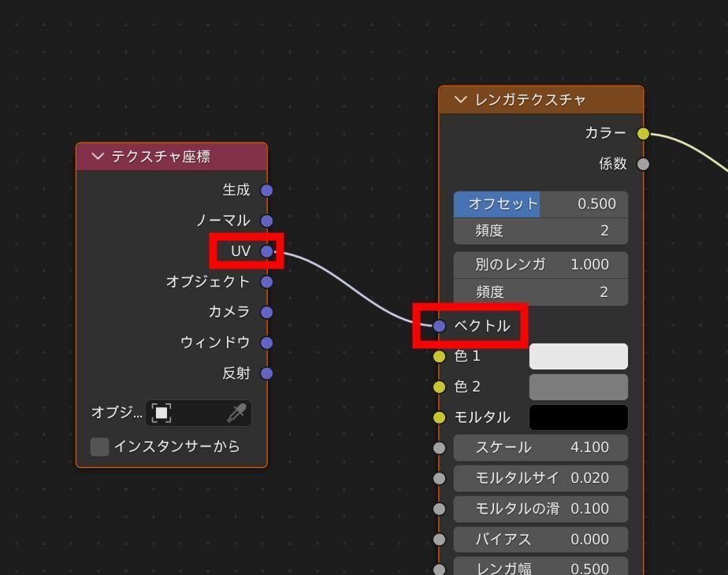The width and height of the screenshot is (728, 575).
Task: Click the レンガ幅 0.500 value field
Action: point(541,566)
